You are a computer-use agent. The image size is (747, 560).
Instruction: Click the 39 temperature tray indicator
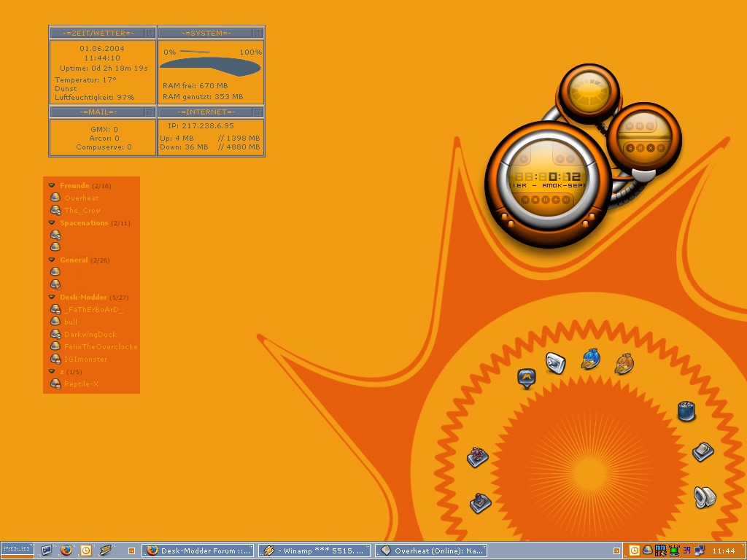(686, 551)
